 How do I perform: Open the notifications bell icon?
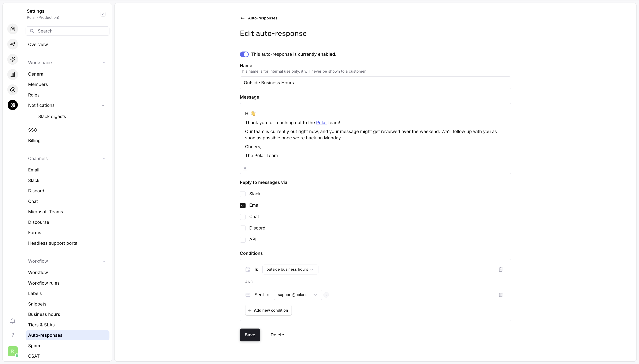pos(13,321)
